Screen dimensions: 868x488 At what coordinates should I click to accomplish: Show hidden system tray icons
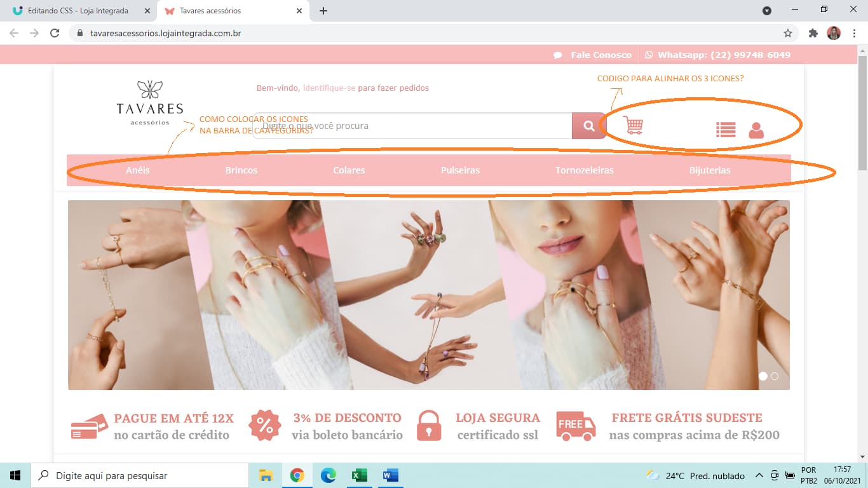pyautogui.click(x=759, y=475)
